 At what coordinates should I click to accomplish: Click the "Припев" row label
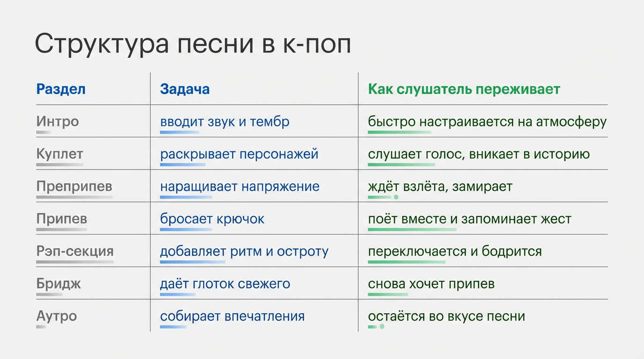click(x=62, y=219)
